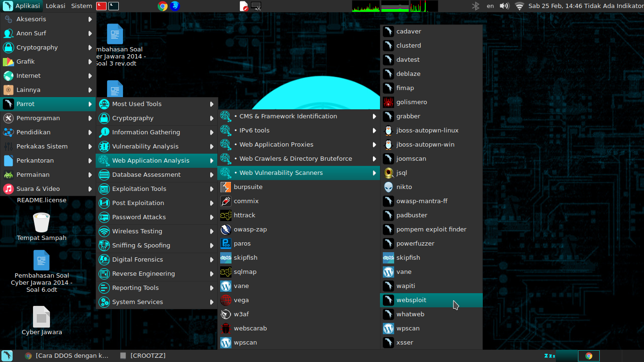The image size is (644, 362).
Task: Launch wapiti from scanners list
Action: tap(431, 286)
